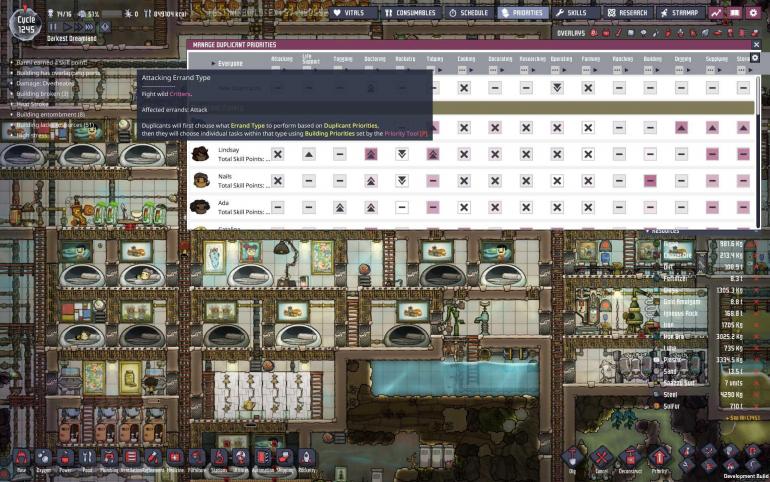This screenshot has width=770, height=482.
Task: Toggle the red alert button
Action: (104, 27)
